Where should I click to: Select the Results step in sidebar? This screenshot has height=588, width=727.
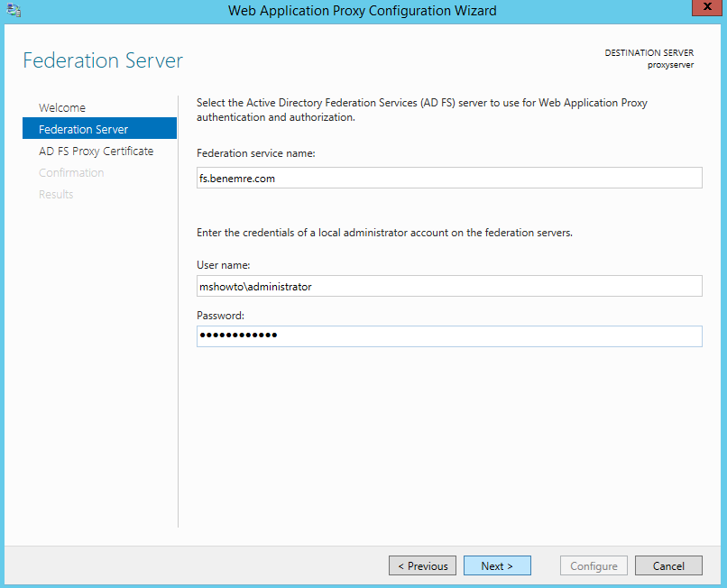pos(56,194)
